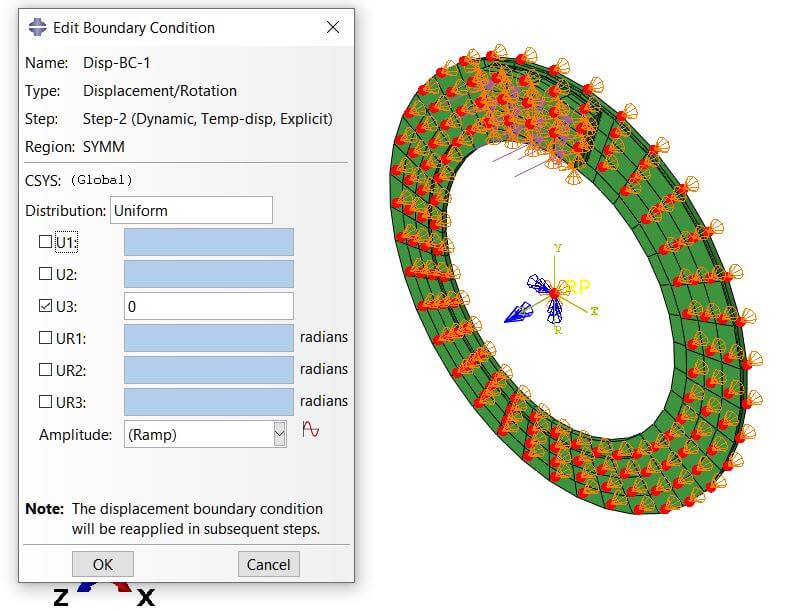
Task: Click the view triad Z axis
Action: tap(60, 598)
